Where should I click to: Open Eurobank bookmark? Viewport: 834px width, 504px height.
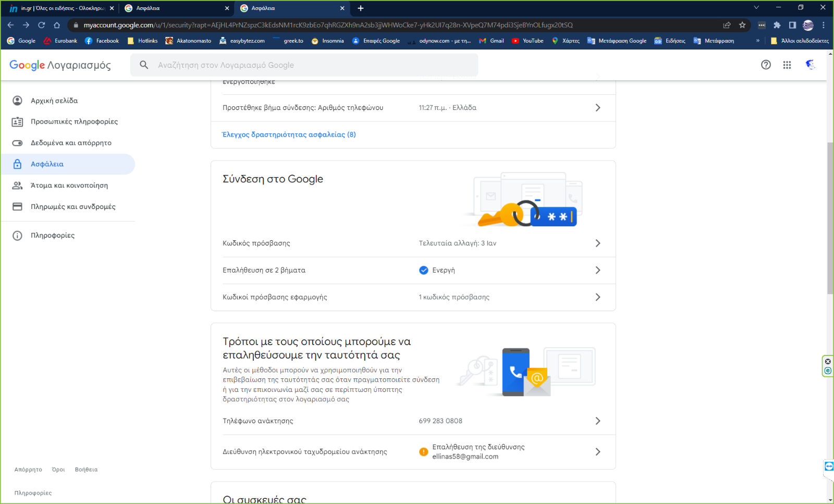click(x=60, y=41)
